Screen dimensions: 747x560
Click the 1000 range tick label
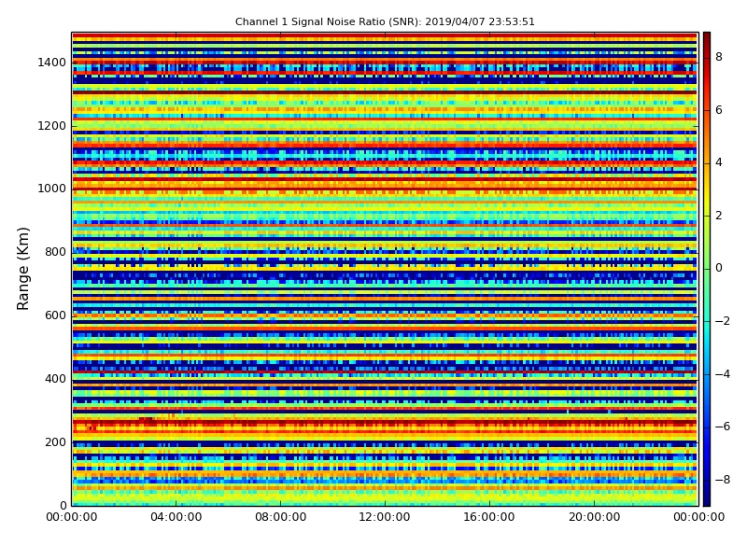(x=52, y=189)
